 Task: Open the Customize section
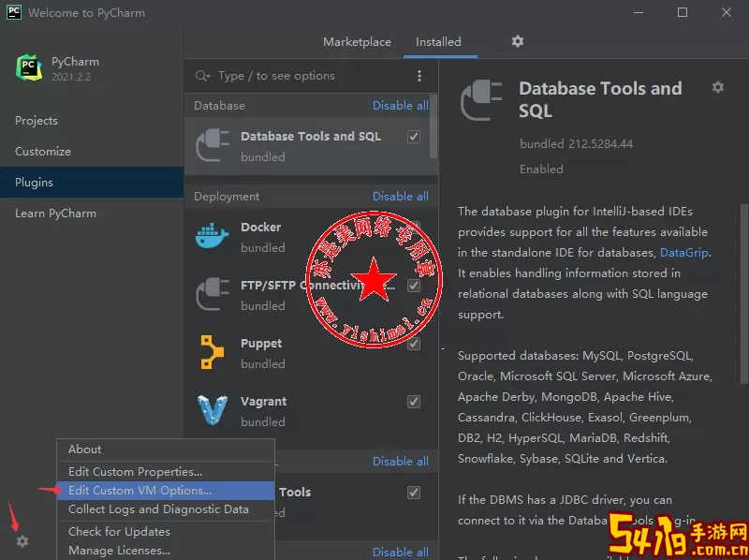coord(92,152)
